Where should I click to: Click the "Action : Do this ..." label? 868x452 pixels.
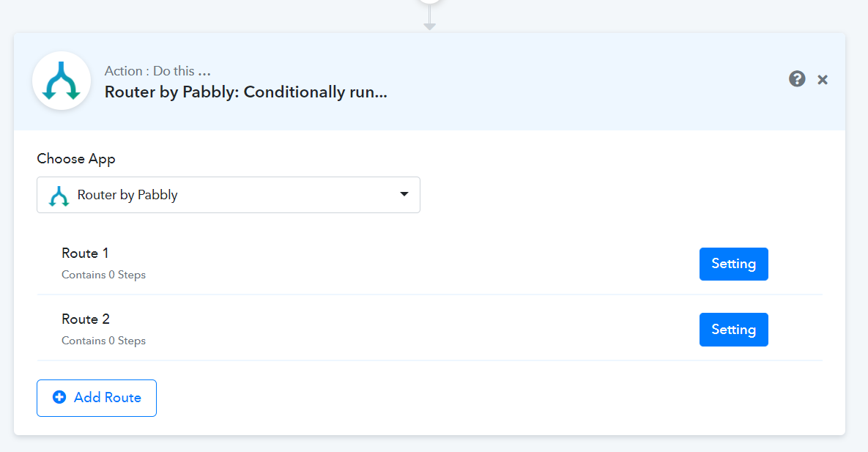pos(157,71)
